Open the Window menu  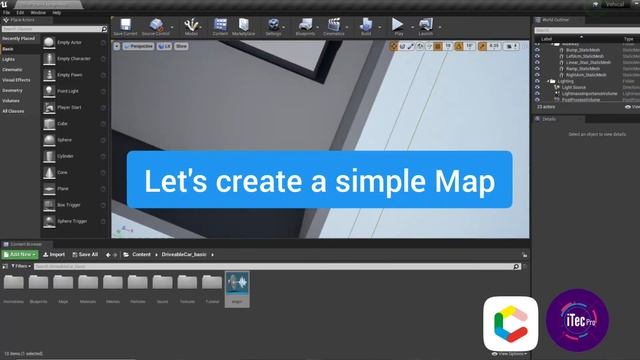point(38,13)
